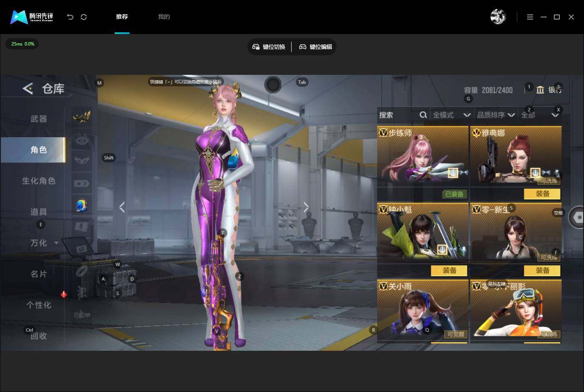Click the back arrow next to 仓库
This screenshot has width=584, height=392.
coord(28,88)
